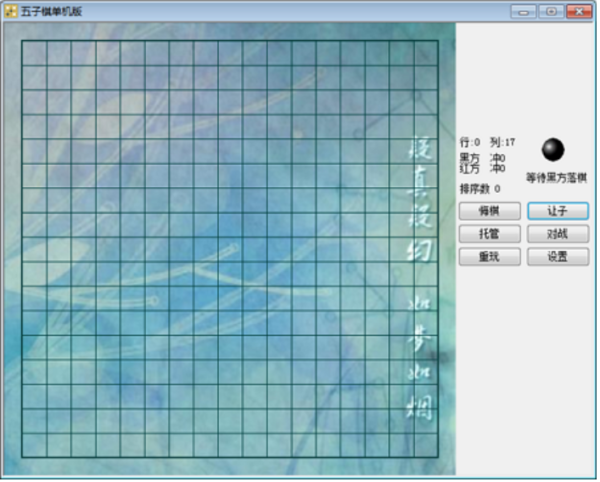Click the black stone turn indicator
600x482 pixels.
pyautogui.click(x=553, y=149)
